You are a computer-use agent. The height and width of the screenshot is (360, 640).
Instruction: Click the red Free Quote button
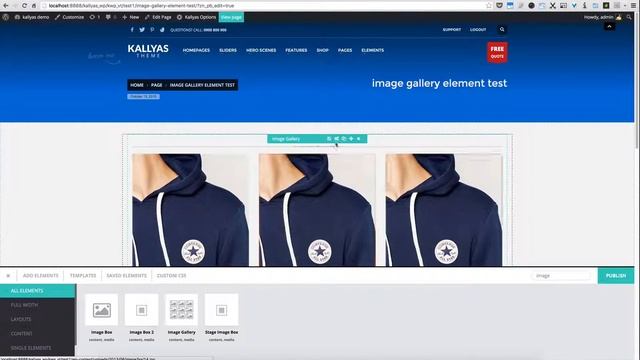pos(497,52)
